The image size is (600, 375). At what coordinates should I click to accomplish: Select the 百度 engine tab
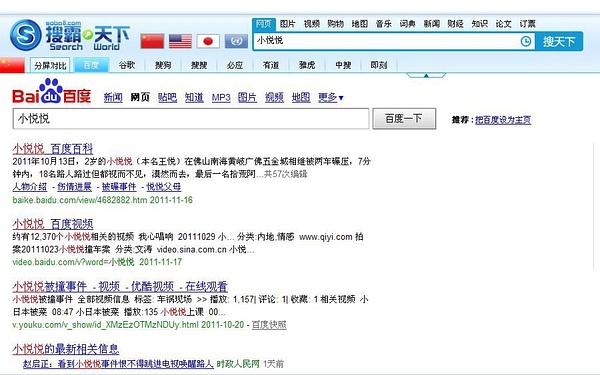91,65
